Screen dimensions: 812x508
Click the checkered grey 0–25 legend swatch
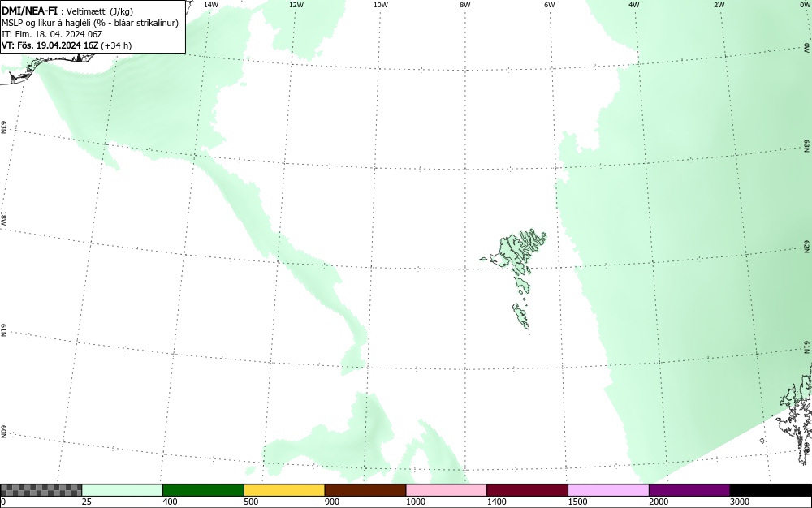tap(41, 490)
